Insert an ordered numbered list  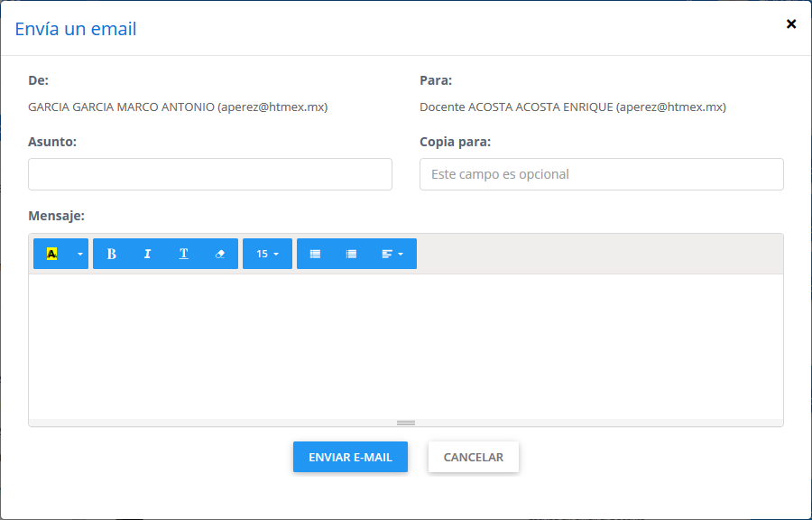click(x=351, y=254)
